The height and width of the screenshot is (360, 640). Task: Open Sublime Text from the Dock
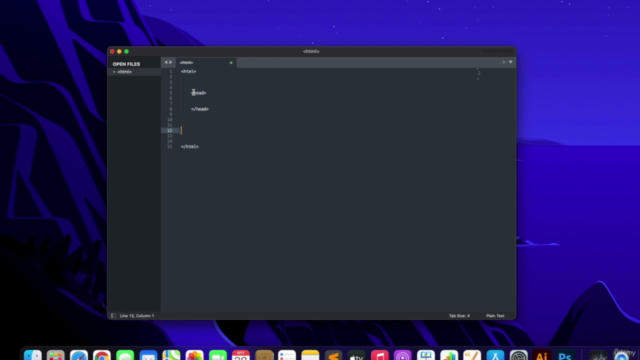point(333,356)
